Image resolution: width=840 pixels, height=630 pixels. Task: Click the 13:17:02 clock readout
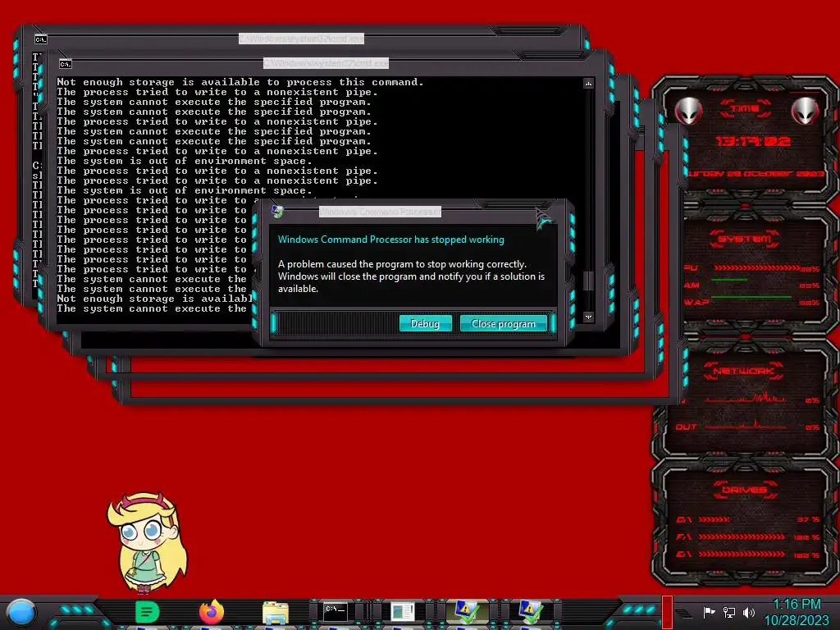pos(753,141)
